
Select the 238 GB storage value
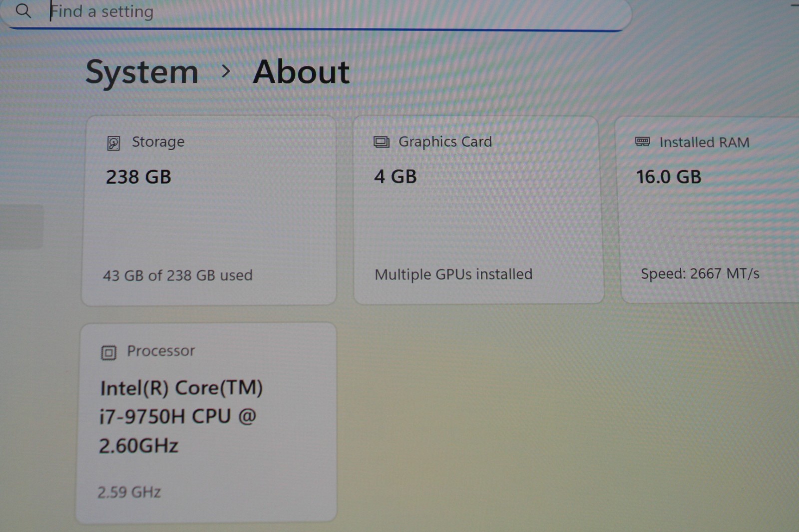[138, 177]
